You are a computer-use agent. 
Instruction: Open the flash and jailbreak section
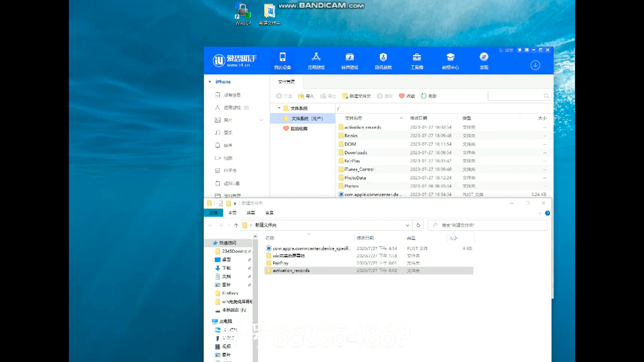pyautogui.click(x=383, y=61)
